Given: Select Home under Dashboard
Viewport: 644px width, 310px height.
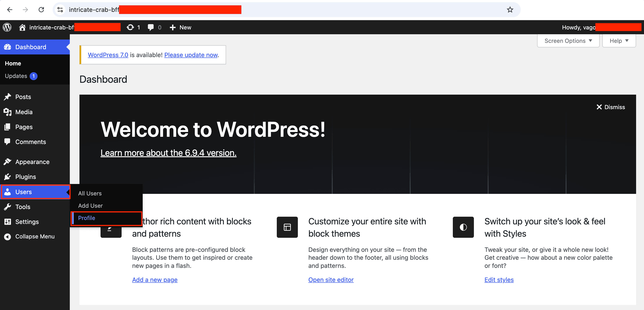Looking at the screenshot, I should point(13,63).
